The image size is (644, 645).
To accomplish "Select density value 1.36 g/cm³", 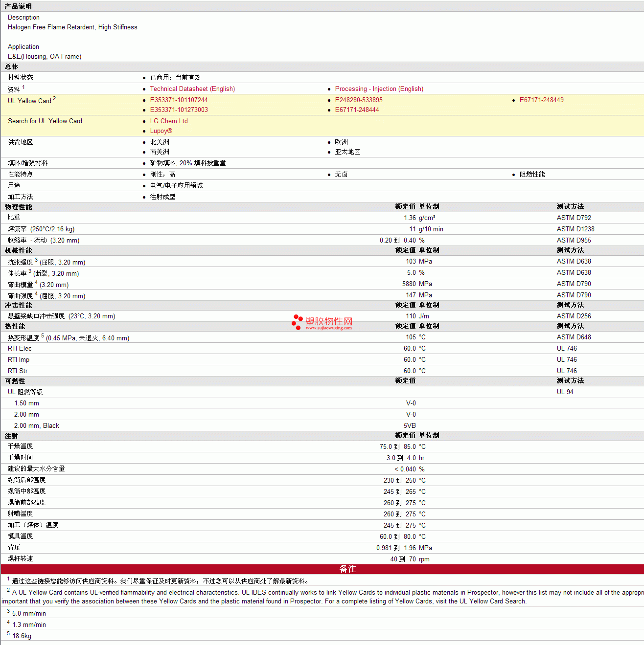I will pos(419,218).
